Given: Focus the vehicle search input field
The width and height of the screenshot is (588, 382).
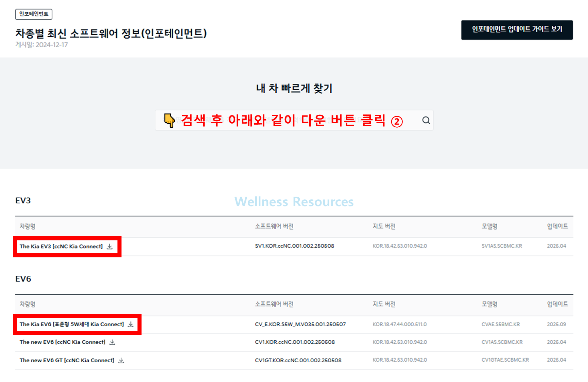Looking at the screenshot, I should (294, 120).
